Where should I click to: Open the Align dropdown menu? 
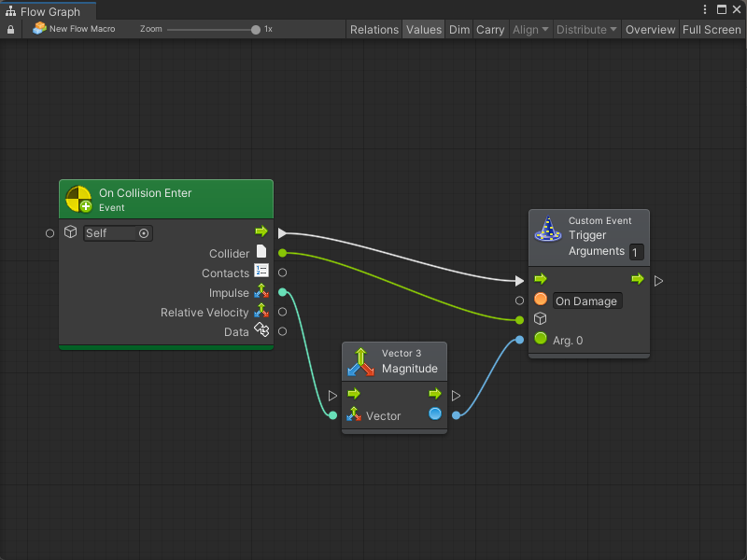[x=530, y=30]
